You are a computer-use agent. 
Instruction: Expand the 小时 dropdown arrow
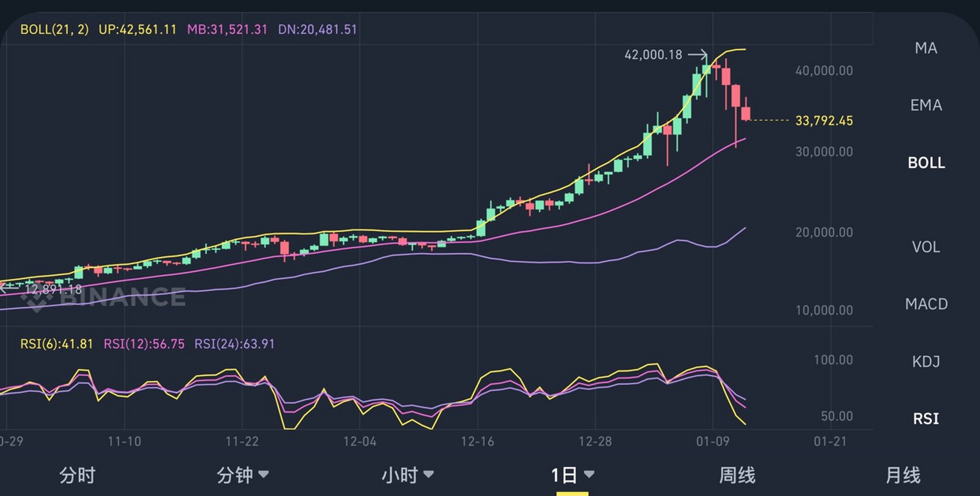tap(429, 474)
